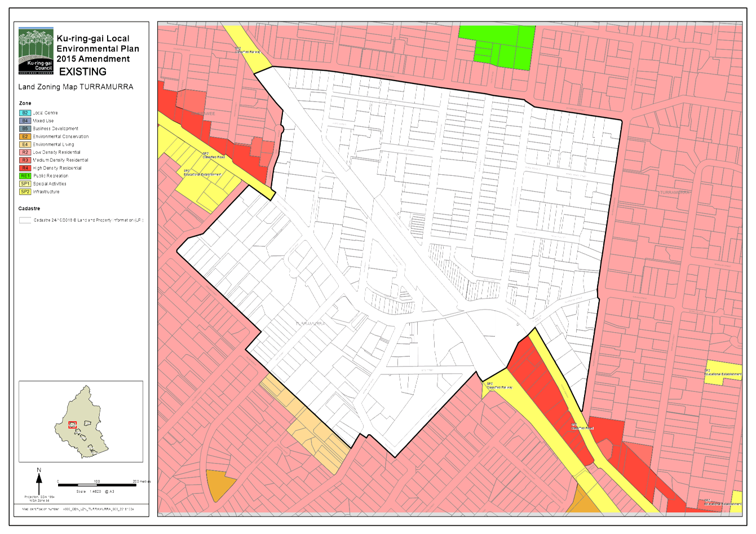
Task: Click the 'Infrastructure' legend label
Action: pos(46,192)
